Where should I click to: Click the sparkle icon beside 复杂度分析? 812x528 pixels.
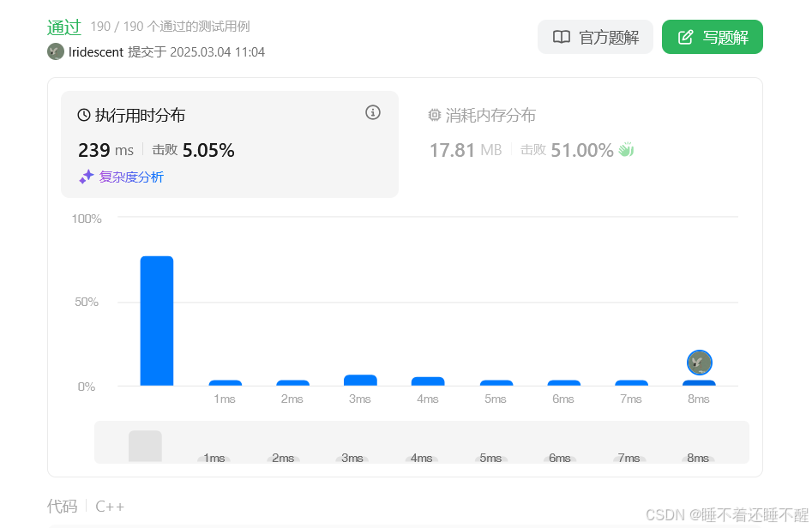point(86,177)
